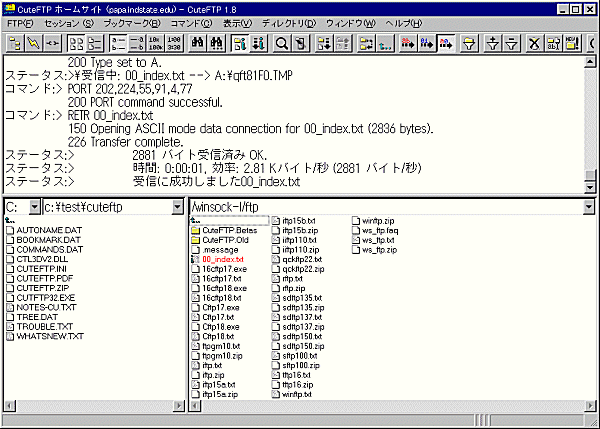This screenshot has height=429, width=600.
Task: Select blue binary 01 transfer mode icon
Action: [427, 44]
